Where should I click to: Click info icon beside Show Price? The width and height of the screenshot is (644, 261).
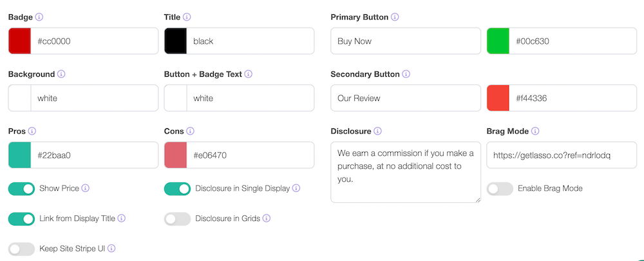pos(86,188)
